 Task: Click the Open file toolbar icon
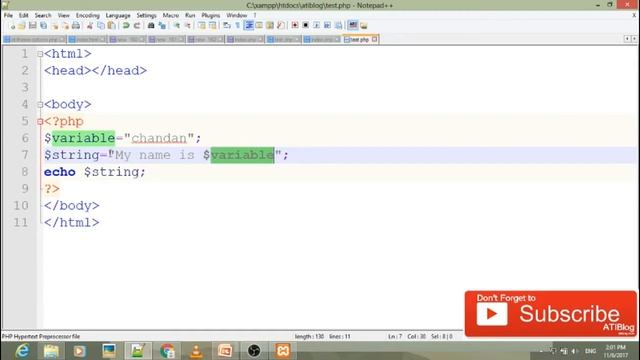(x=21, y=25)
